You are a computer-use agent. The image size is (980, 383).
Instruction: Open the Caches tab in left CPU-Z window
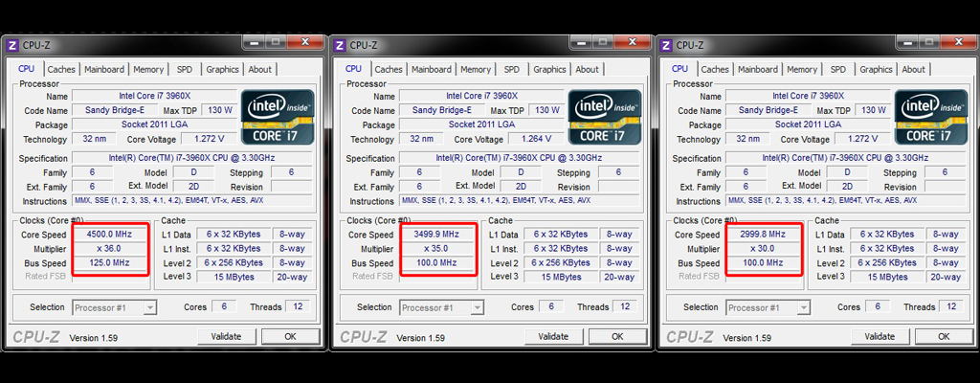coord(61,70)
